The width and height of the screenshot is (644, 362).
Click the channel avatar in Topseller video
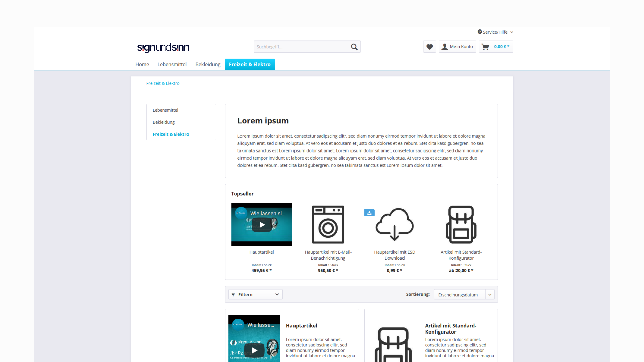tap(241, 213)
